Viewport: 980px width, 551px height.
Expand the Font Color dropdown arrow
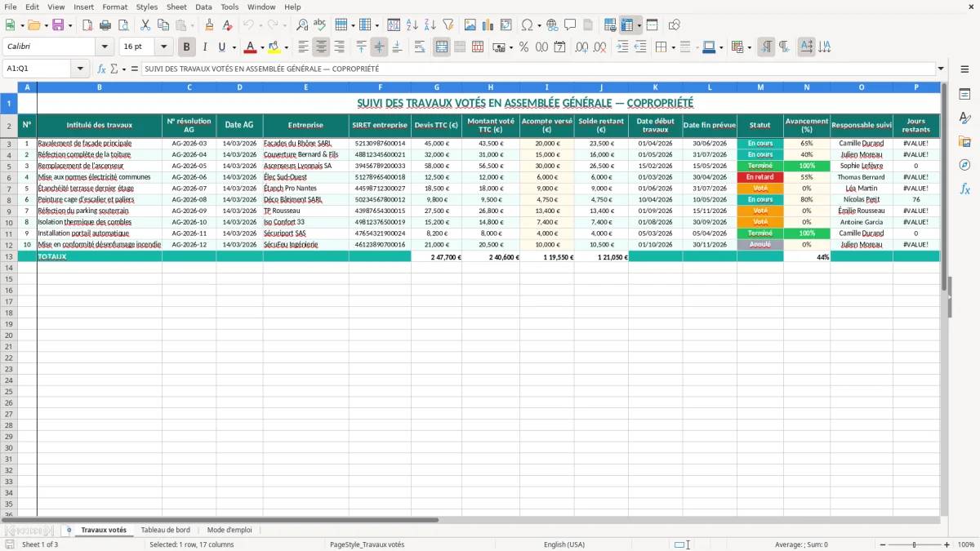click(262, 47)
